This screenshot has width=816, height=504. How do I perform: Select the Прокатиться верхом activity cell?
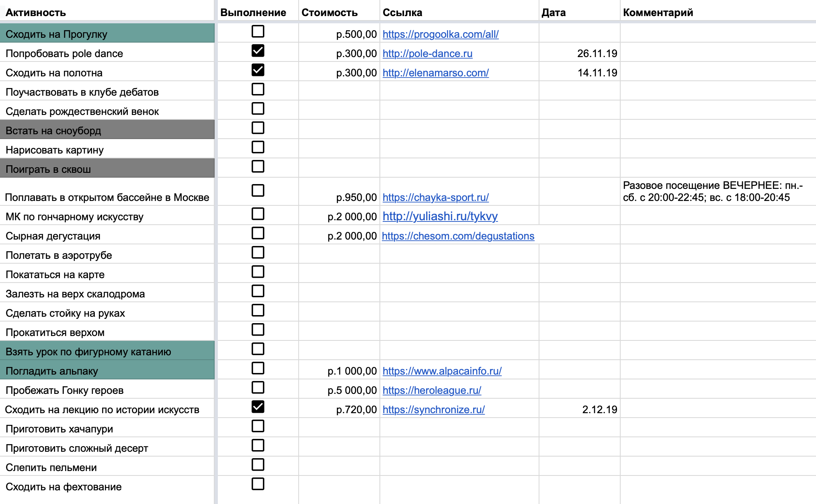tap(107, 331)
